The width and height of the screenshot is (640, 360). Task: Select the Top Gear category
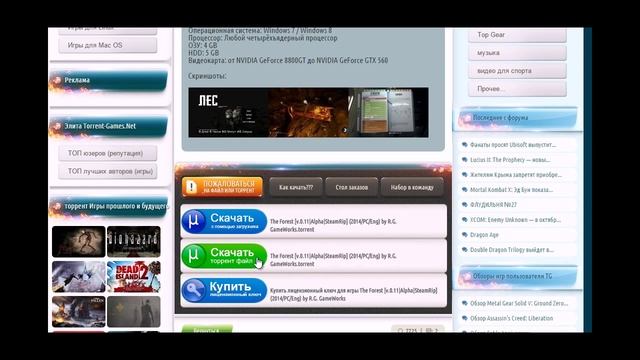click(x=517, y=35)
